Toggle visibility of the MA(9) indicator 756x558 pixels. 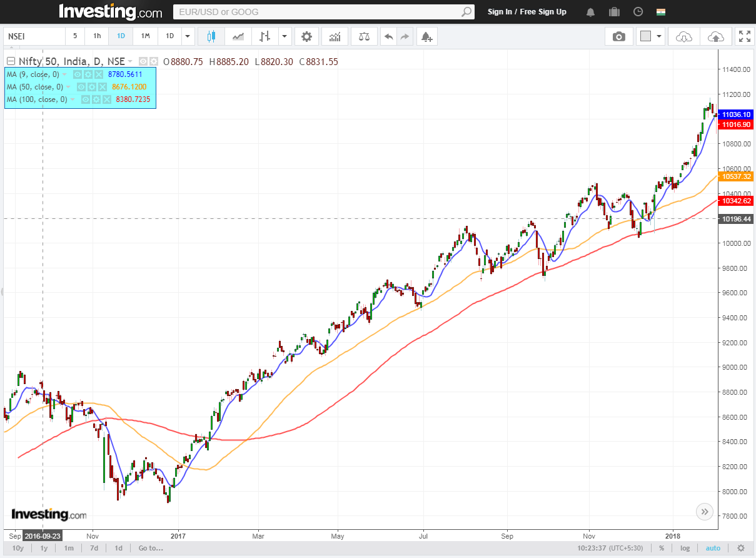click(x=78, y=74)
